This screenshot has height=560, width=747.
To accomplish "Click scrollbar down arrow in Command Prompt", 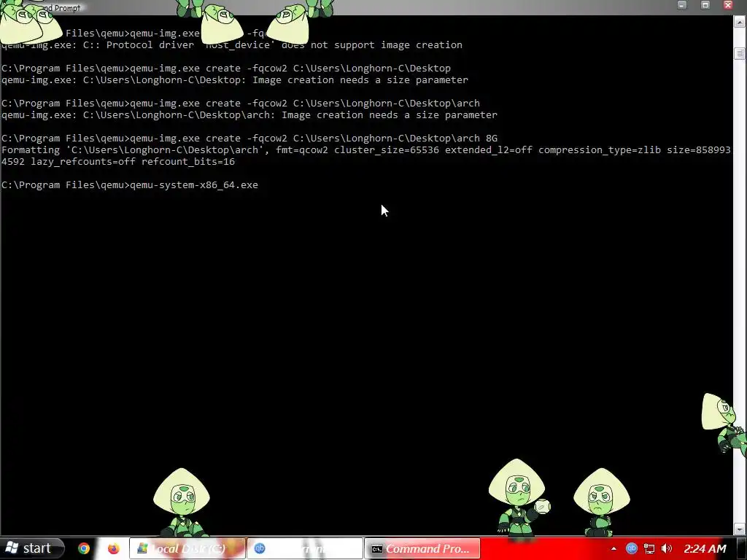I will (x=740, y=529).
